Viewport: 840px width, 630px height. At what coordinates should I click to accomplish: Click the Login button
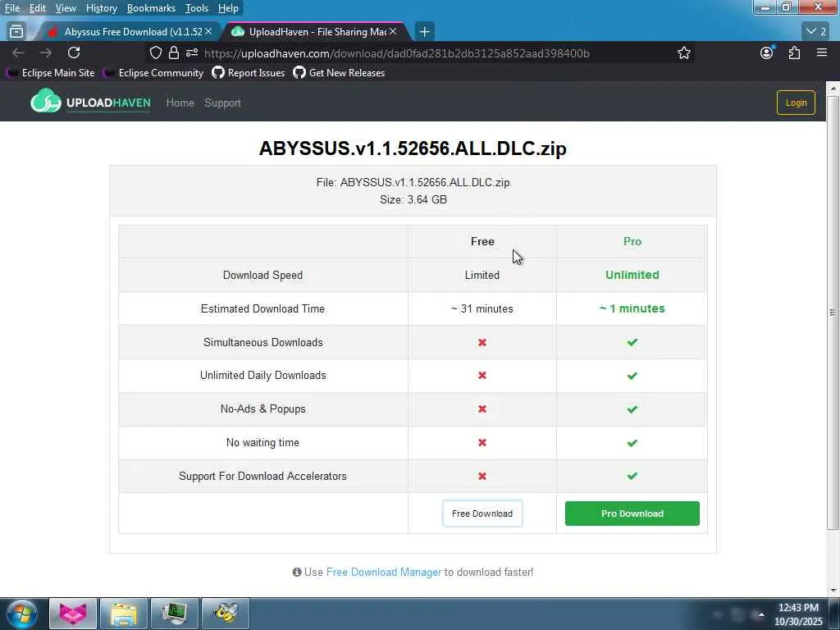(796, 103)
